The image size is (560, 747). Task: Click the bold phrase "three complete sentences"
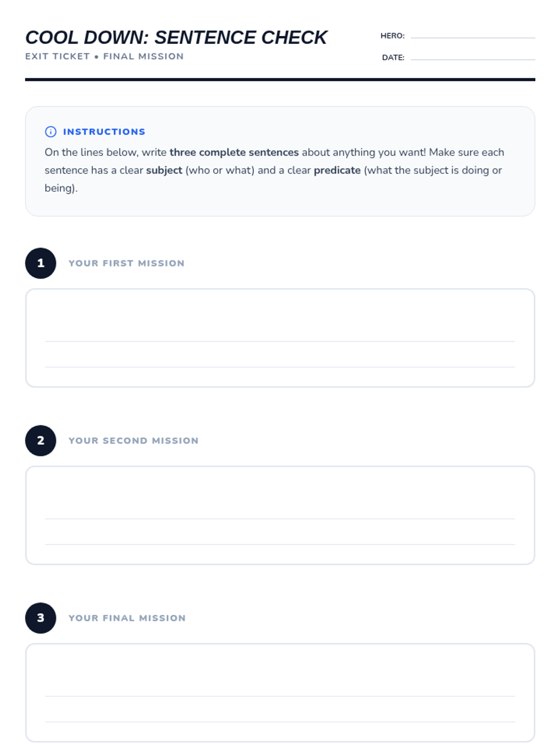tap(234, 153)
